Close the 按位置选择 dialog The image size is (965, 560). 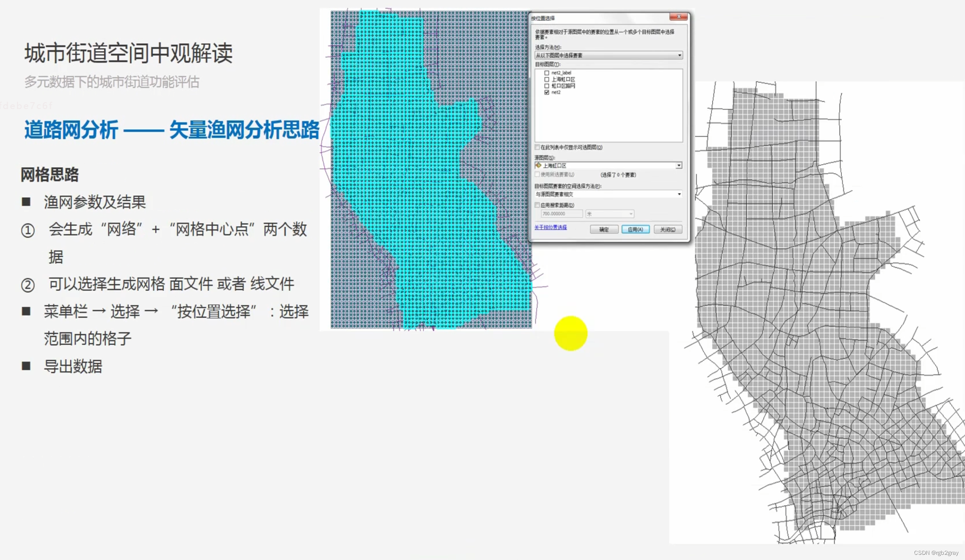pos(678,17)
